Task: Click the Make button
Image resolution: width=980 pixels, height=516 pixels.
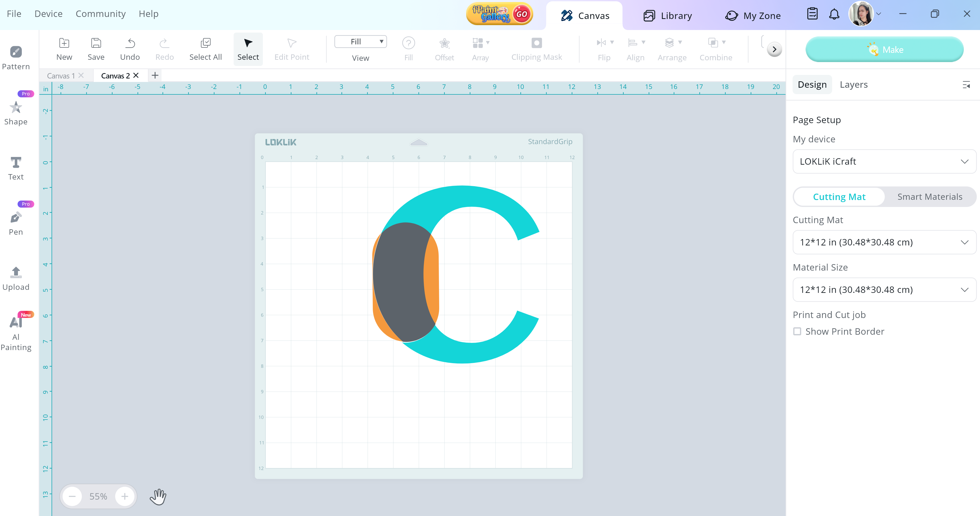Action: 884,49
